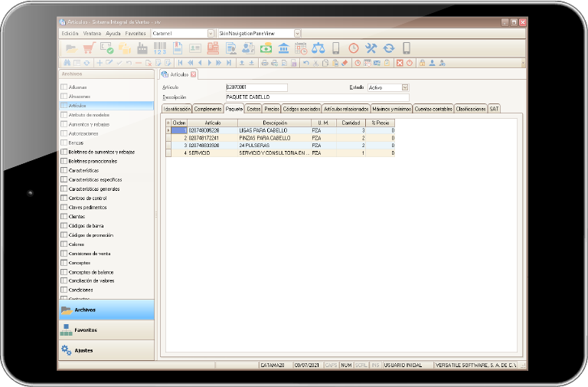Open the Ajustes navigation pane button
Screen dimensions: 588x387
tap(106, 350)
